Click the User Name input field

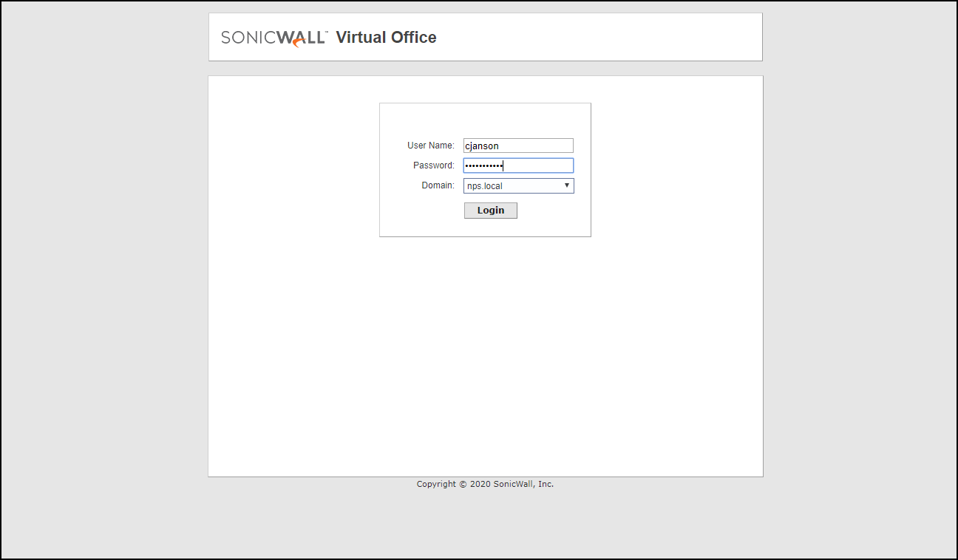coord(518,146)
